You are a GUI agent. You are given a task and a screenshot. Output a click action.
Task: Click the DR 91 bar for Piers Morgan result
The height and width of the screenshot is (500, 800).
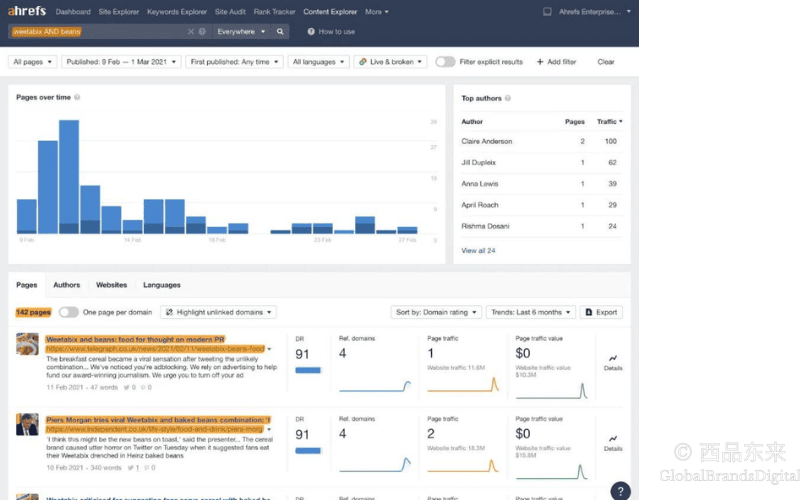[308, 451]
